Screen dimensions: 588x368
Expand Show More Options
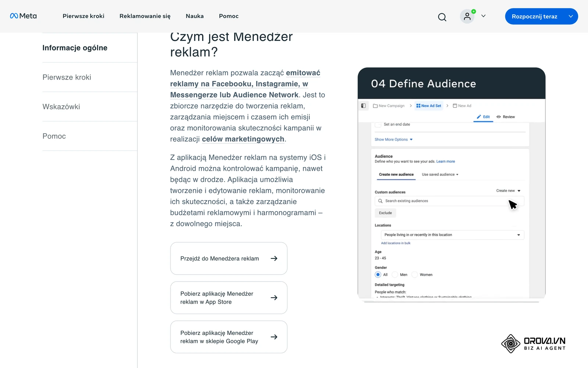(394, 139)
